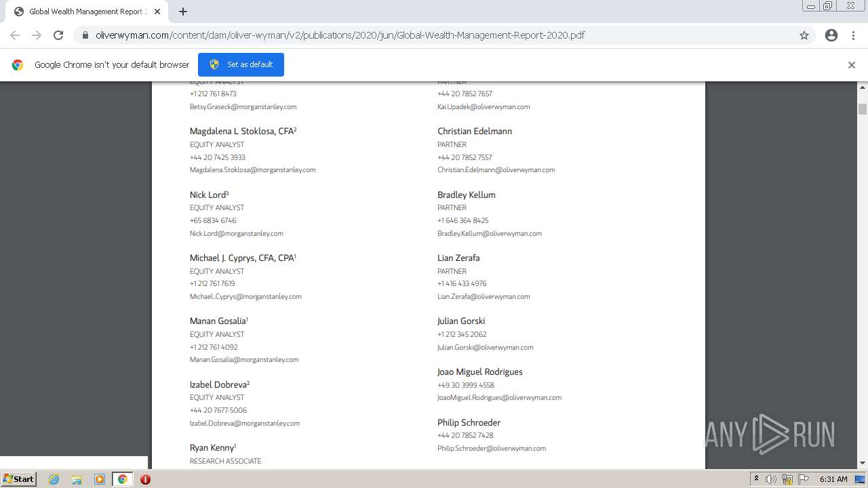
Task: Click the scrollbar down arrow
Action: pyautogui.click(x=863, y=464)
